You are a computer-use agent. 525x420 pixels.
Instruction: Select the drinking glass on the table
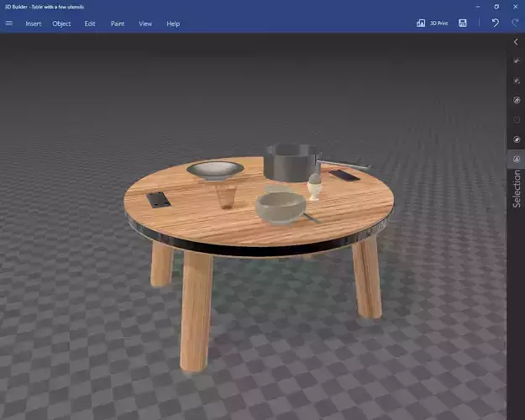coord(226,197)
